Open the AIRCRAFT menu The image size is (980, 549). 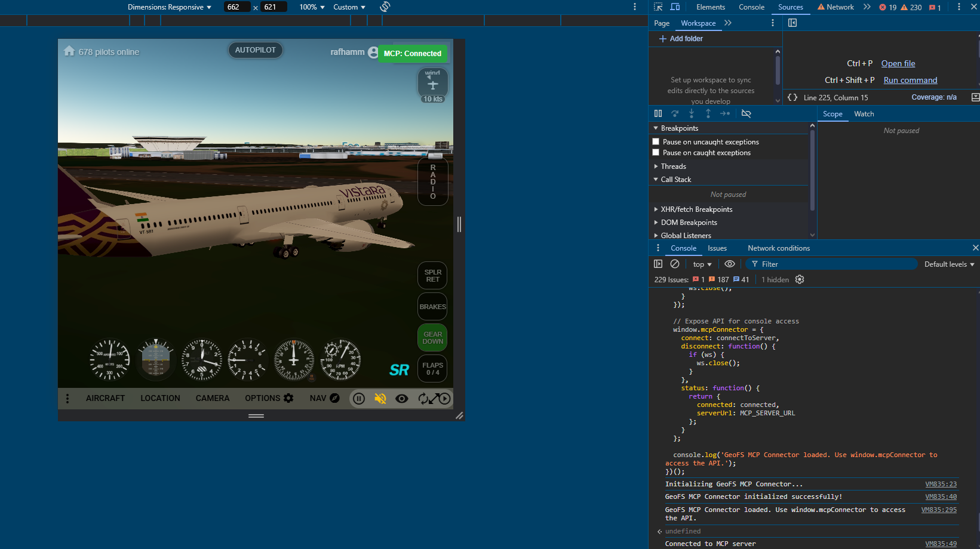(105, 398)
